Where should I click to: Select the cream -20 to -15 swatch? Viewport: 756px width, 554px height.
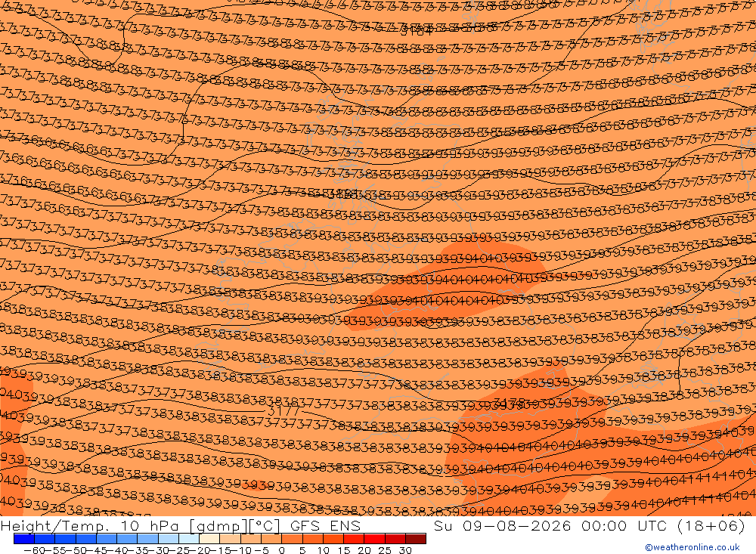(209, 539)
